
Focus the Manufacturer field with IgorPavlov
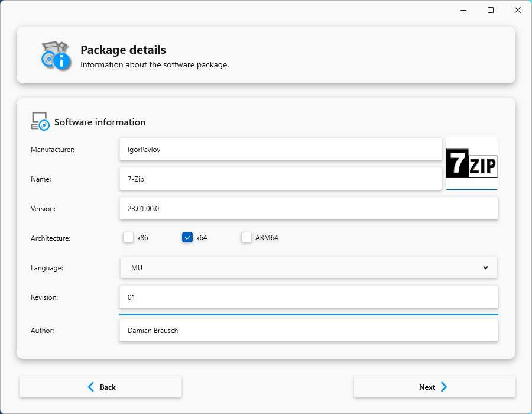(x=281, y=149)
